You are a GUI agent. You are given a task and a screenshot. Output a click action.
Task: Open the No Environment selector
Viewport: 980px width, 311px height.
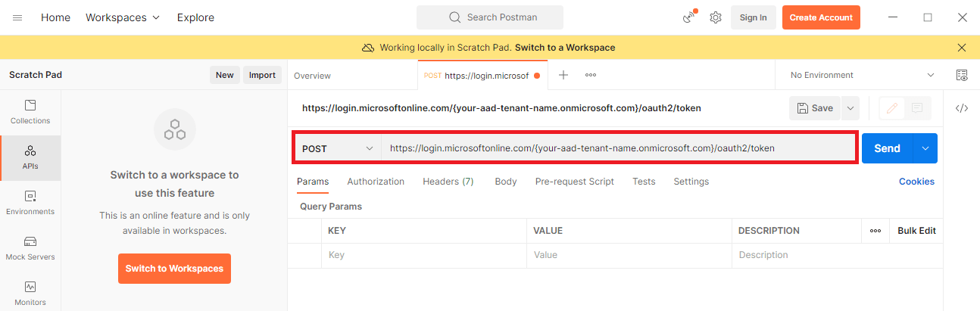click(x=862, y=75)
